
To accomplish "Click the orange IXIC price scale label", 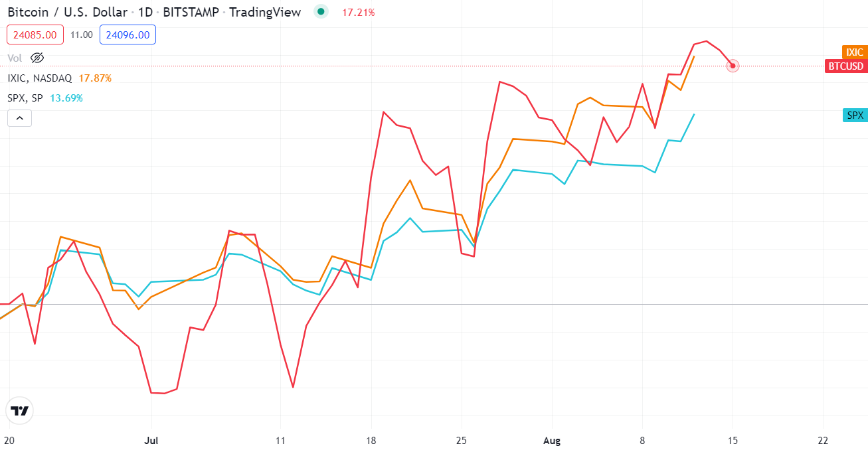I will click(854, 52).
